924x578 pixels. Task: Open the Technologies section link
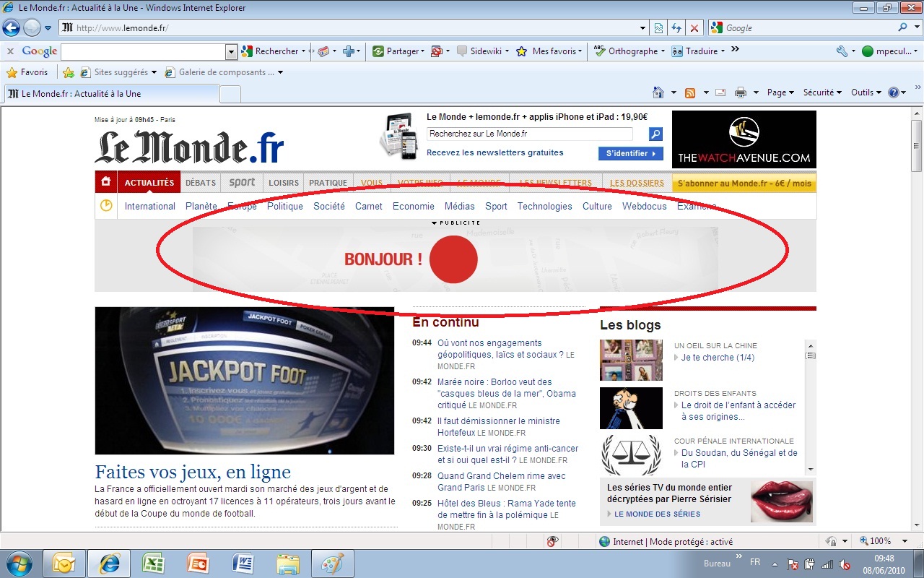(x=544, y=206)
